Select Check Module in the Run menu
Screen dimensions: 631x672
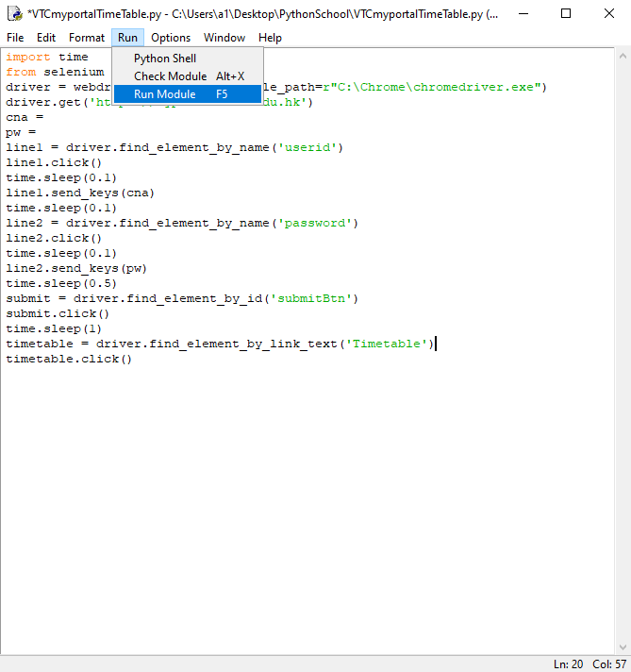click(x=170, y=76)
